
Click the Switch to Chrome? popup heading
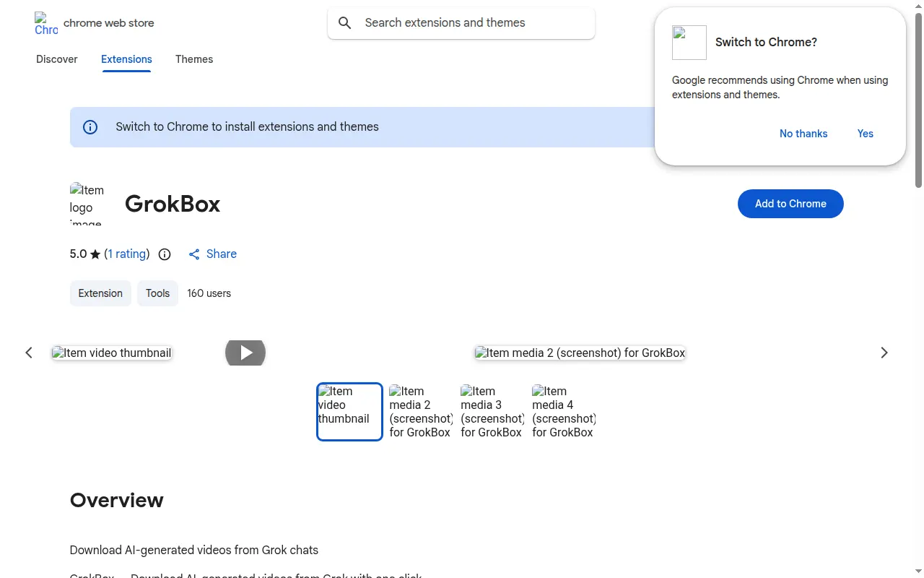(766, 43)
